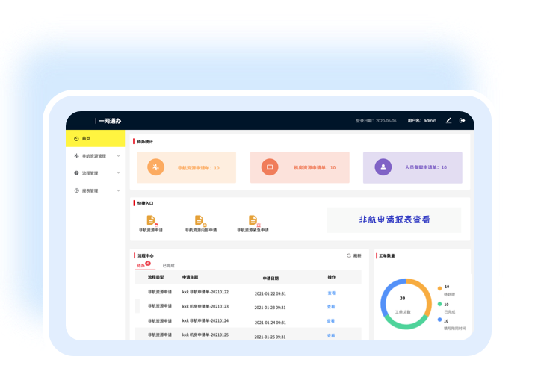Viewport: 541px width, 392px height.
Task: Click 查看 for 非航申请单-20210122
Action: pos(331,293)
